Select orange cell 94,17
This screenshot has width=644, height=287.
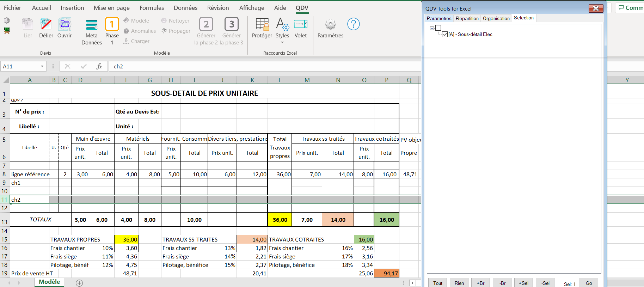click(387, 273)
